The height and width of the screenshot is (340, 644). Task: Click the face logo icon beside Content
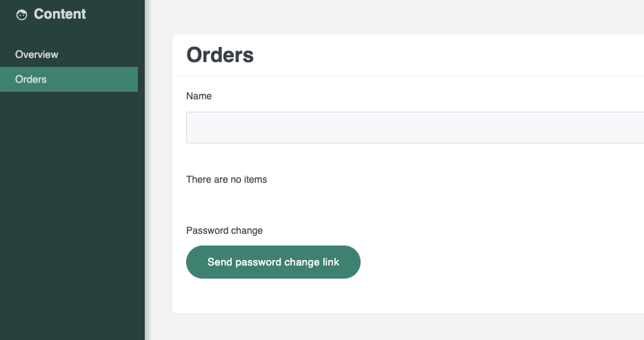(21, 14)
